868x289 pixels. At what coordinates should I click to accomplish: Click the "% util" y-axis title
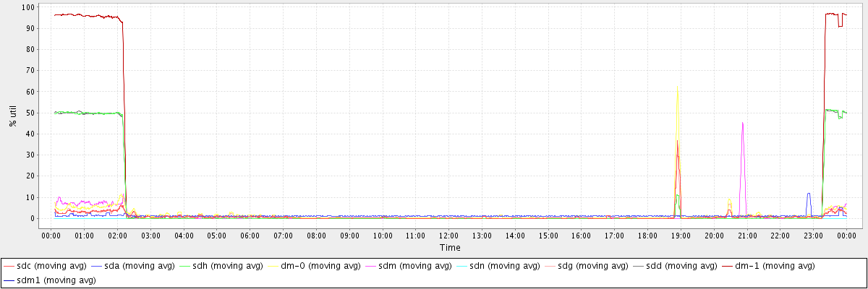tap(13, 113)
